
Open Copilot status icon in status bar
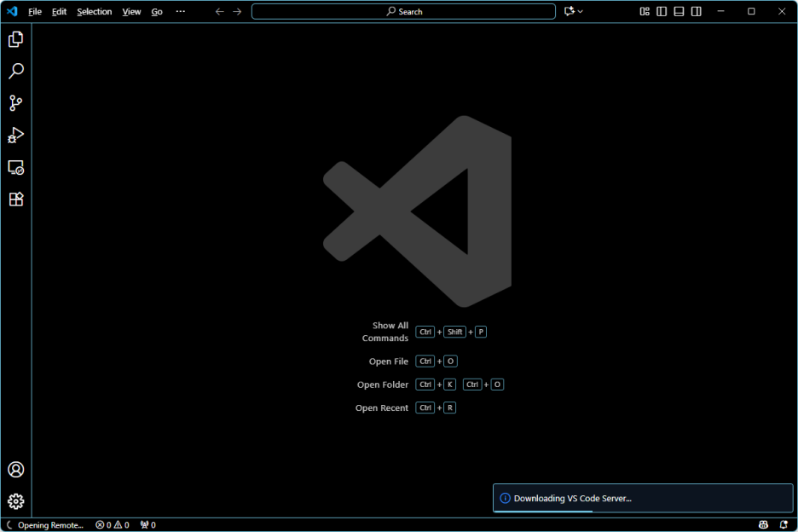click(x=763, y=525)
